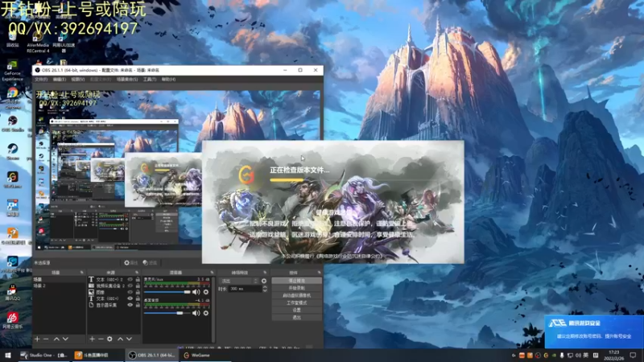Click the 属性 properties button above the scenes panel

point(131,263)
